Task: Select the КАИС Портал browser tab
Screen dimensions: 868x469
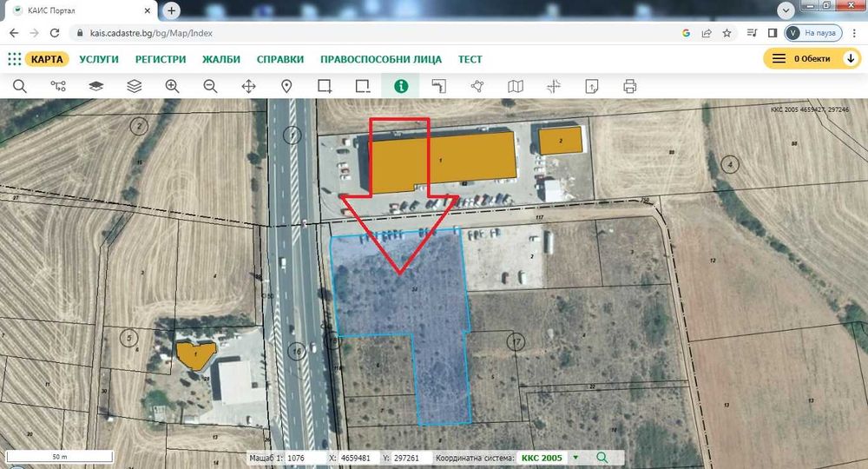Action: (x=80, y=10)
